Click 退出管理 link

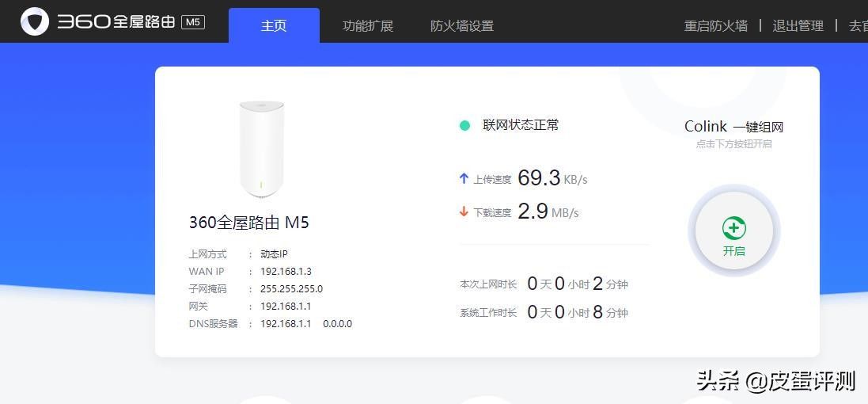(798, 25)
